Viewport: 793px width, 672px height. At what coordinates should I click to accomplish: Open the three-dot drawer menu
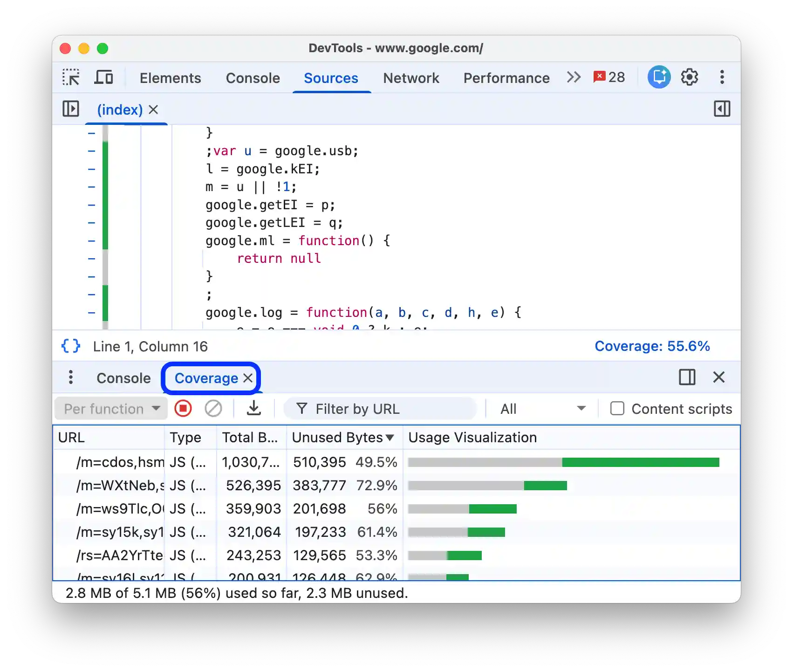(x=71, y=378)
